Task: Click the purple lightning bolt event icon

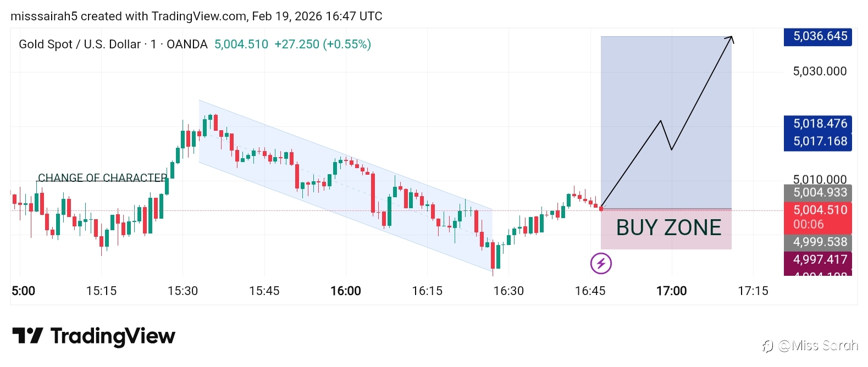Action: click(x=601, y=263)
